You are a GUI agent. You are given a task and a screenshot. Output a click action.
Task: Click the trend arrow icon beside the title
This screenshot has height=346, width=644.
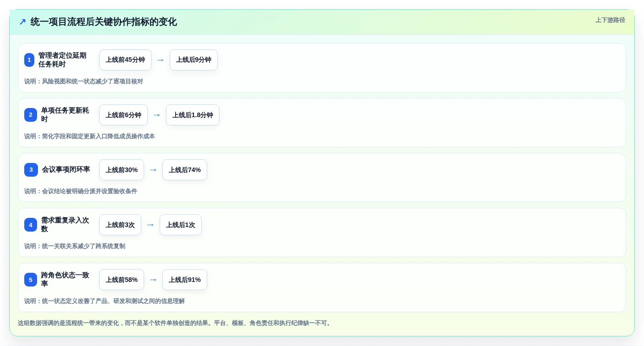(22, 22)
